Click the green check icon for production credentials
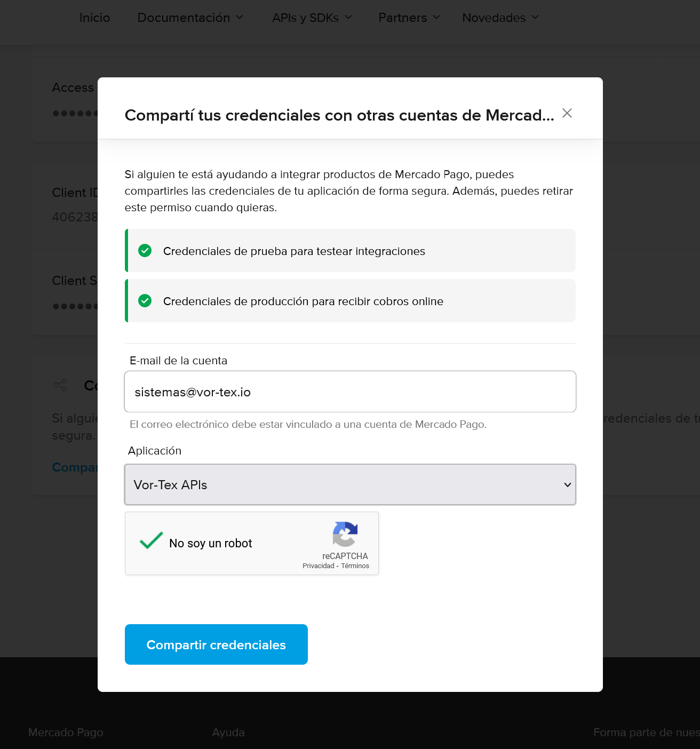Viewport: 700px width, 749px height. click(x=145, y=301)
